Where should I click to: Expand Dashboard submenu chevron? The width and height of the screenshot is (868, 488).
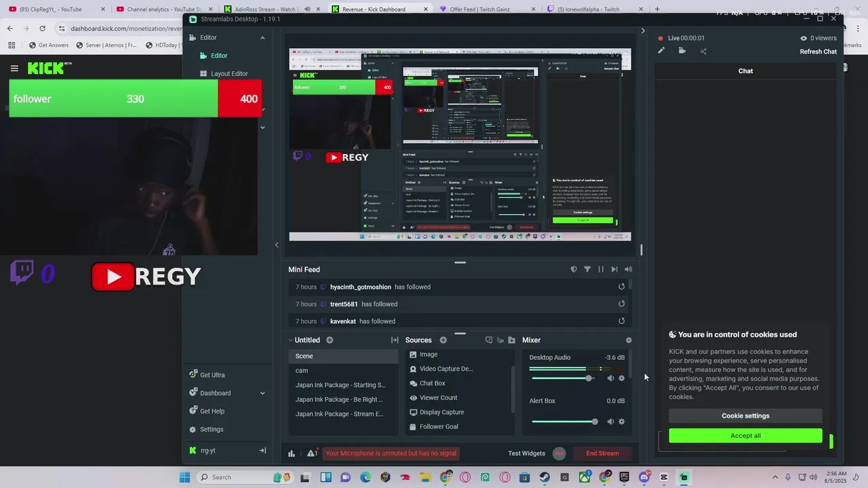coord(262,393)
